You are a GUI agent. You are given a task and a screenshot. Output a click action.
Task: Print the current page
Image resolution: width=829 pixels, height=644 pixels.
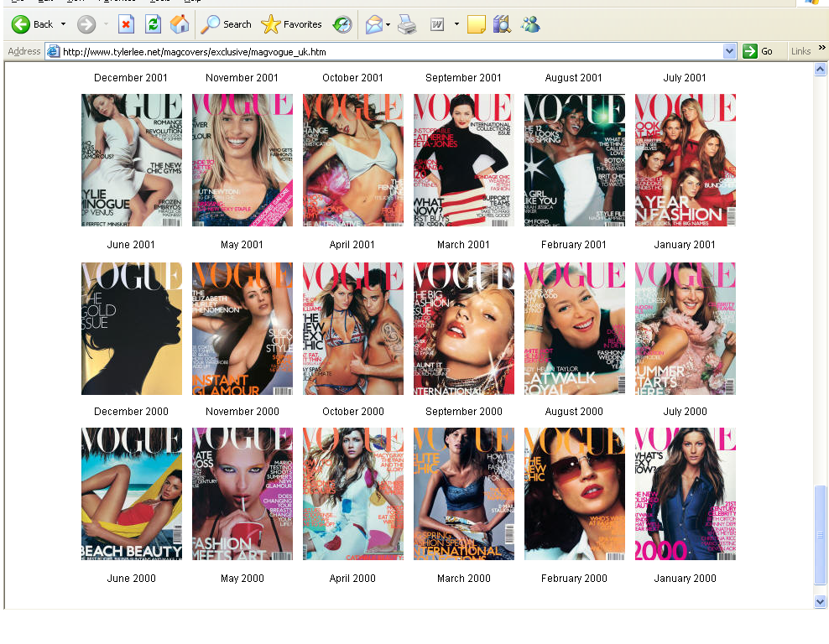[407, 24]
